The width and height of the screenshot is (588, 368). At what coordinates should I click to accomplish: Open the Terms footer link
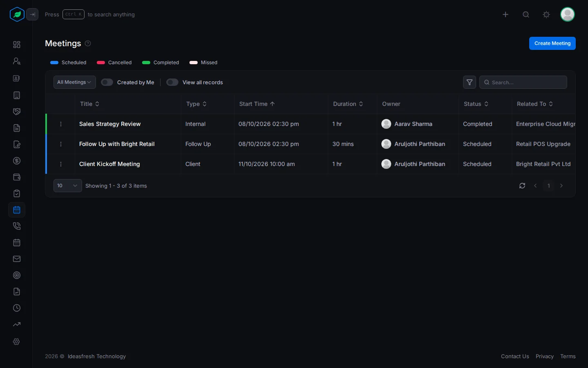pyautogui.click(x=568, y=357)
